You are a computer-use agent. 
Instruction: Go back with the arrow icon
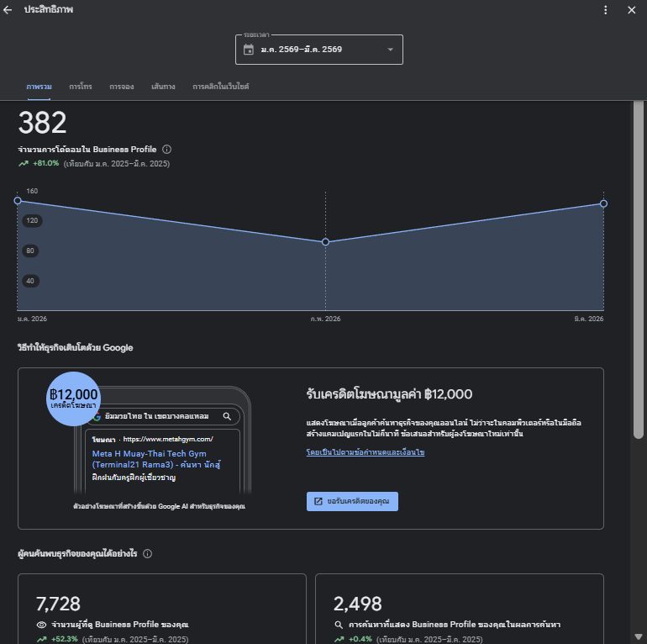[x=8, y=10]
